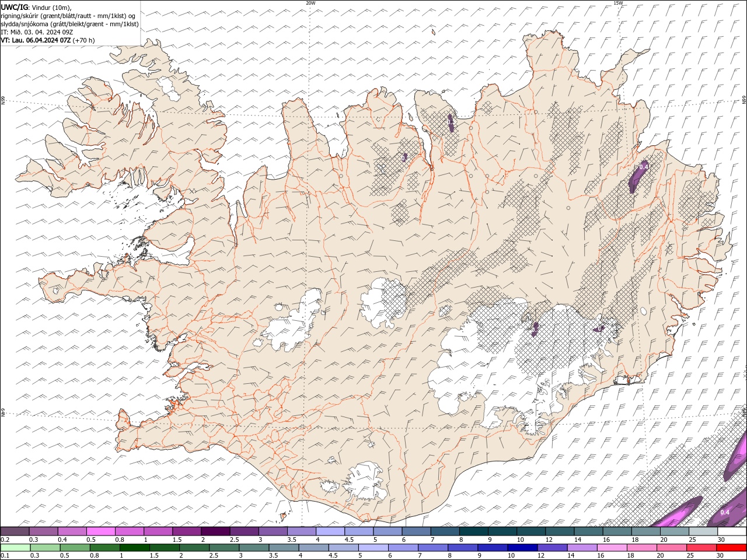Click the 0.4 label in offshore southeast purple band
Viewport: 747px width, 560px height.
click(x=725, y=512)
